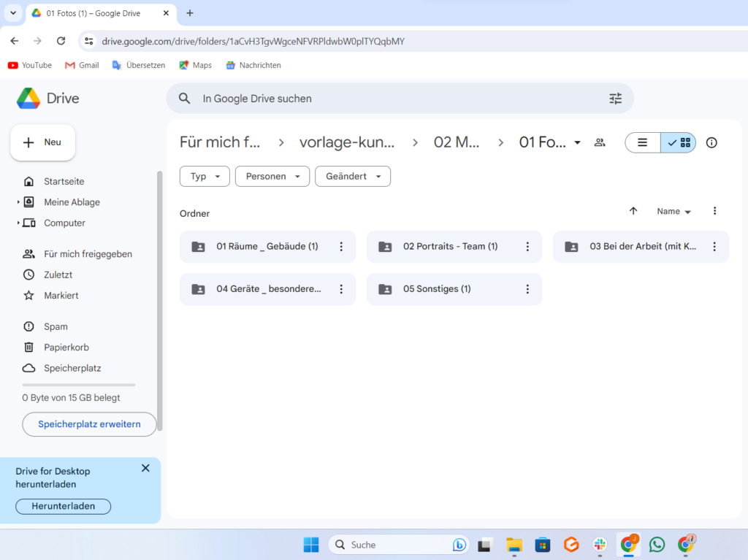
Task: Click the shared people icon in breadcrumb
Action: click(x=600, y=142)
